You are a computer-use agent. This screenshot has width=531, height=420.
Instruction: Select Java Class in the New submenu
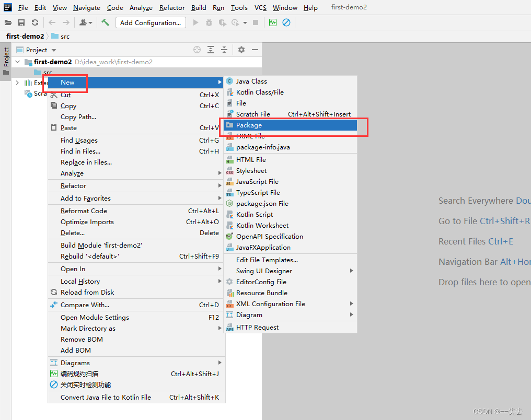[x=290, y=81]
